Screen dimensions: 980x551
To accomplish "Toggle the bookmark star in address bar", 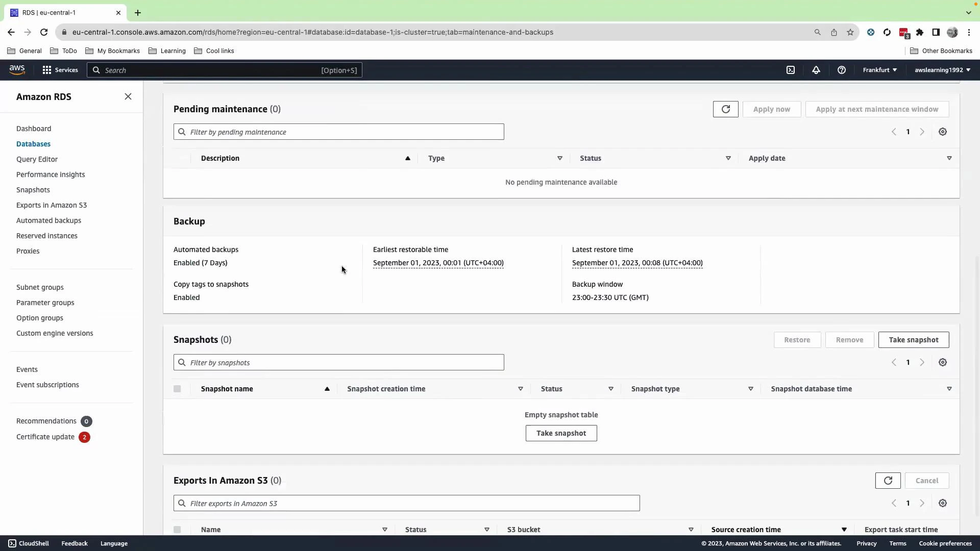I will (x=850, y=32).
